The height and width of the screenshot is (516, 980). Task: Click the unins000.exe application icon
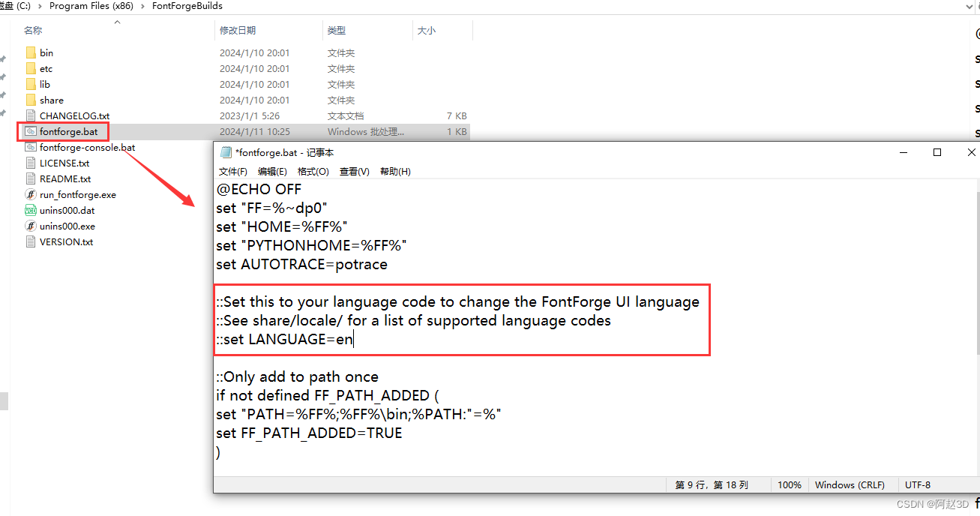coord(31,226)
